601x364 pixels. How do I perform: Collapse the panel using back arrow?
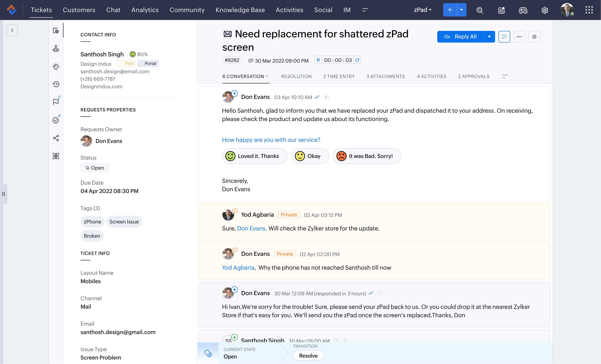click(12, 30)
